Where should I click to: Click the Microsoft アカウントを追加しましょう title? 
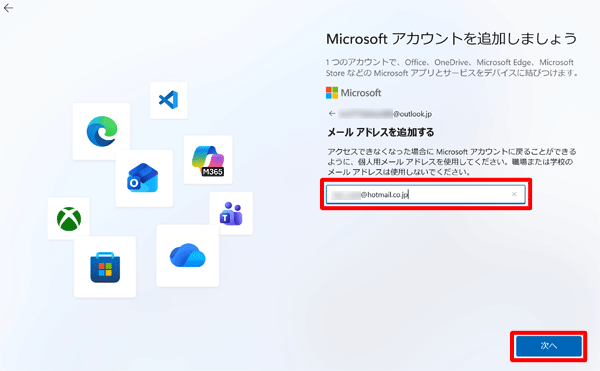point(451,39)
